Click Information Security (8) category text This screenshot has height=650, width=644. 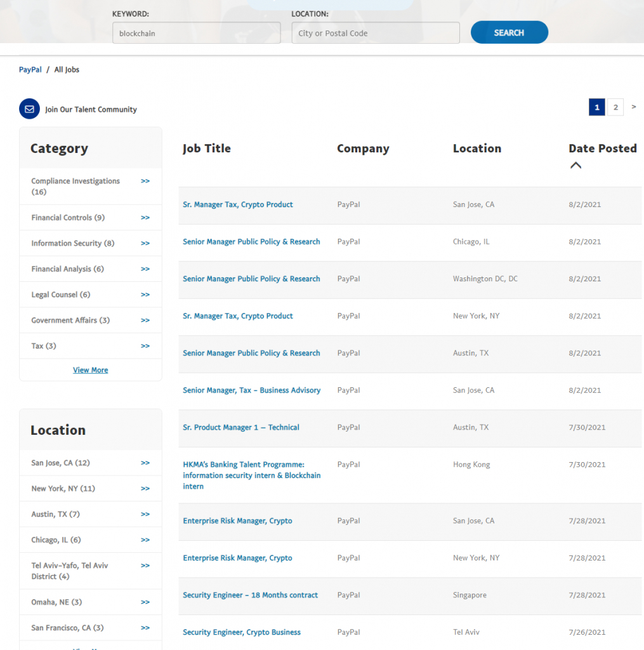coord(73,243)
